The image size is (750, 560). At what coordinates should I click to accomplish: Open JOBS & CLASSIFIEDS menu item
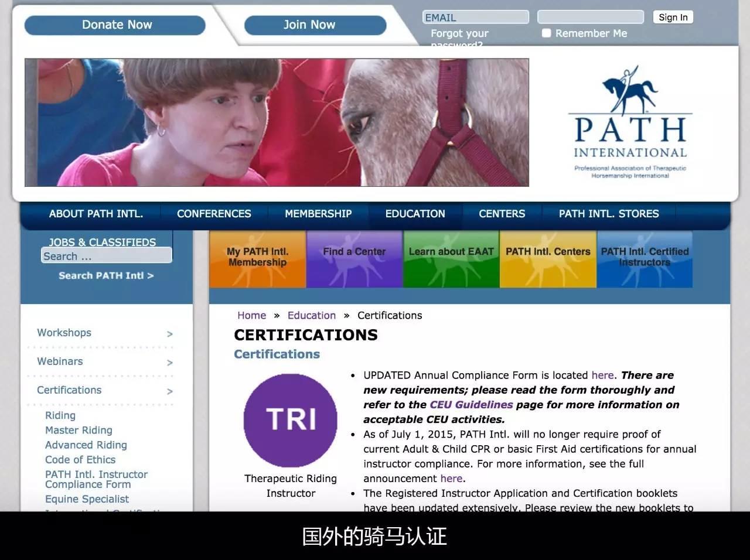(103, 241)
